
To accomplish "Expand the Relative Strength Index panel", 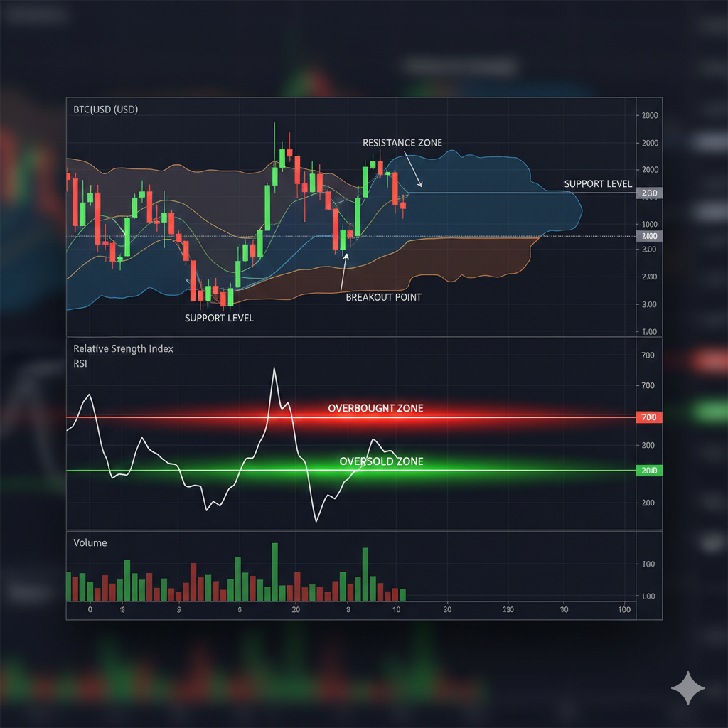I will pyautogui.click(x=123, y=348).
